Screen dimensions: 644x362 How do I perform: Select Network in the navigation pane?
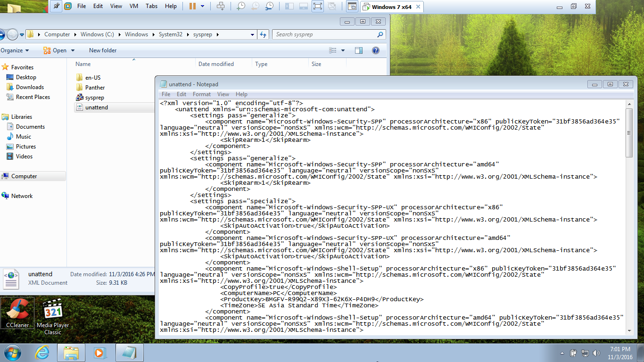click(x=22, y=196)
